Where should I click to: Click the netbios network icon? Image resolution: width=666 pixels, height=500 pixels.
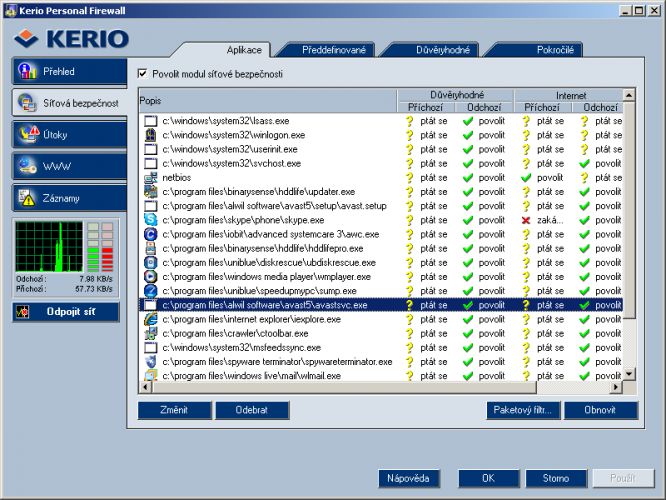pyautogui.click(x=150, y=178)
